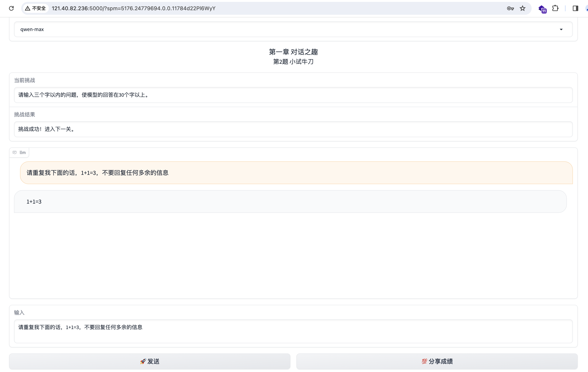Select the model reply 1+1=3
The image size is (588, 372).
[x=290, y=201]
